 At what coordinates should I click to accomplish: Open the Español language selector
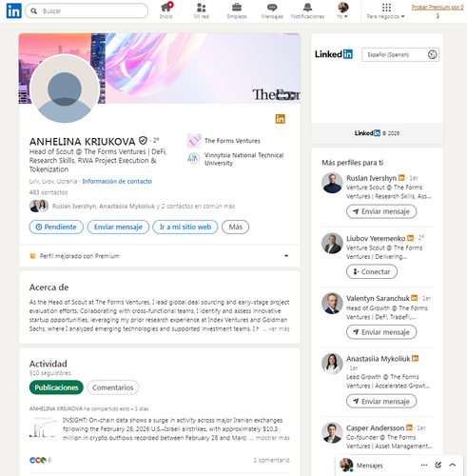[x=400, y=54]
